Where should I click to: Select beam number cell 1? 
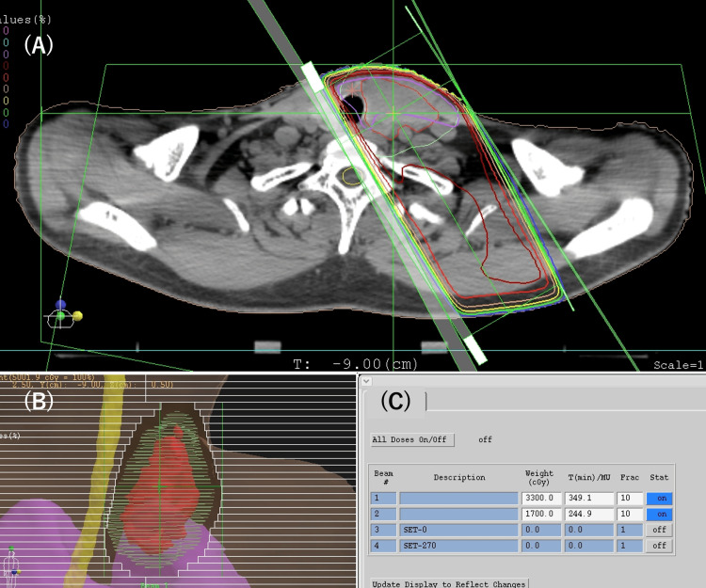tap(384, 499)
